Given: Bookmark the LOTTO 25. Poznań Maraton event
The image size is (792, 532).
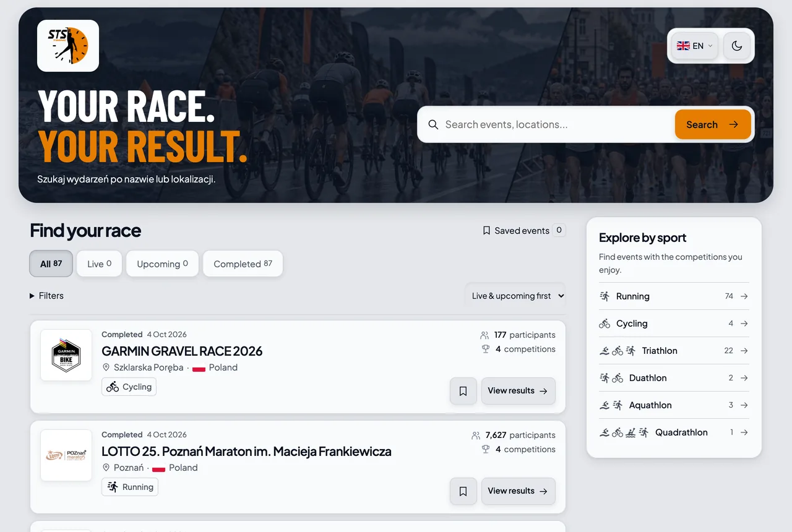Looking at the screenshot, I should (463, 491).
